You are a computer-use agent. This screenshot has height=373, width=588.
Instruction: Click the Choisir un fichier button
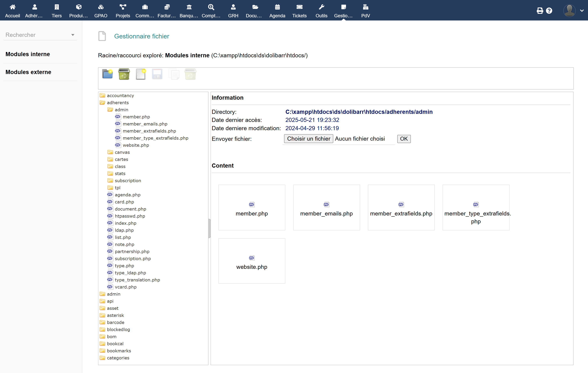pyautogui.click(x=308, y=139)
